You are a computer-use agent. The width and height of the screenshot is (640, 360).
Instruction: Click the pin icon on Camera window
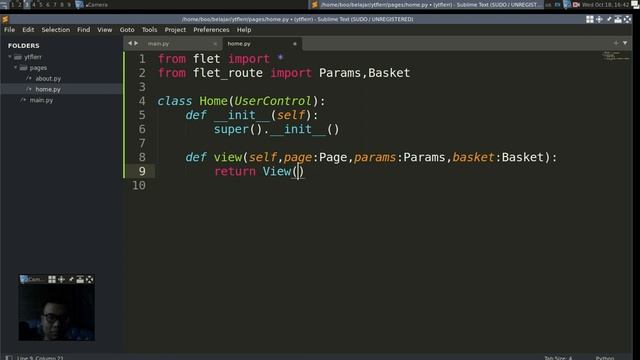tap(71, 279)
